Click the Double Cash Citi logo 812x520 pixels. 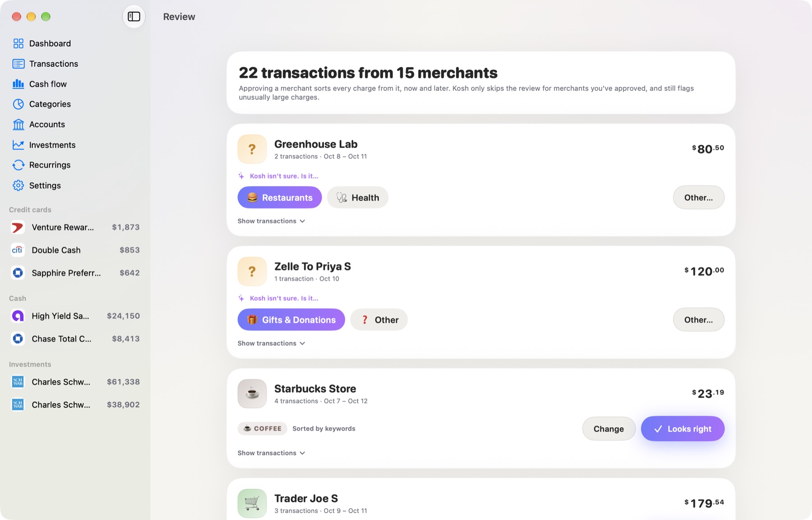click(18, 250)
